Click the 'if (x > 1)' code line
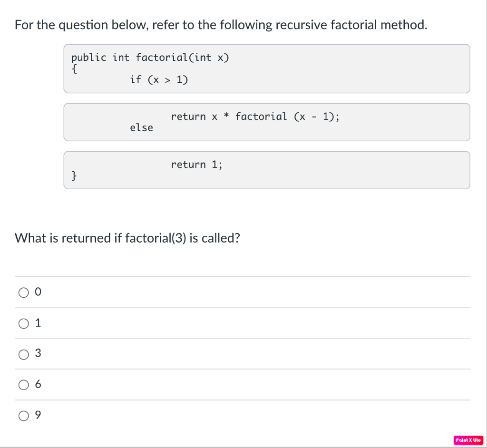This screenshot has height=448, width=487. coord(159,79)
